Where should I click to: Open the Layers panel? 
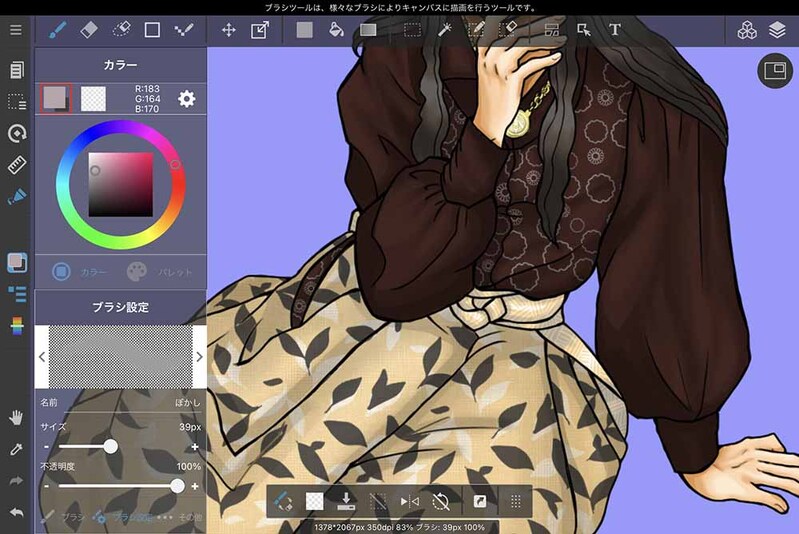[x=777, y=30]
